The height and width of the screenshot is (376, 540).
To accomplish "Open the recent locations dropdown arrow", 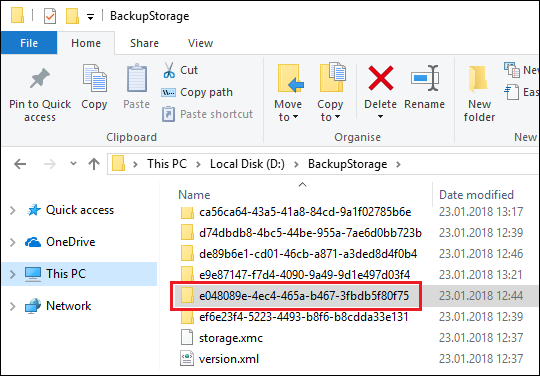I will click(x=73, y=164).
